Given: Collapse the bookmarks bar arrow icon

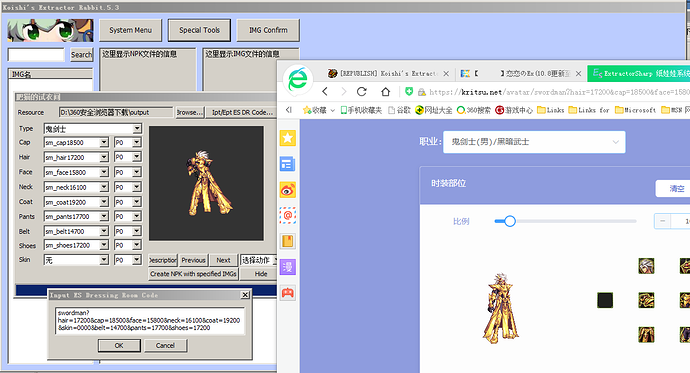Looking at the screenshot, I should 289,110.
